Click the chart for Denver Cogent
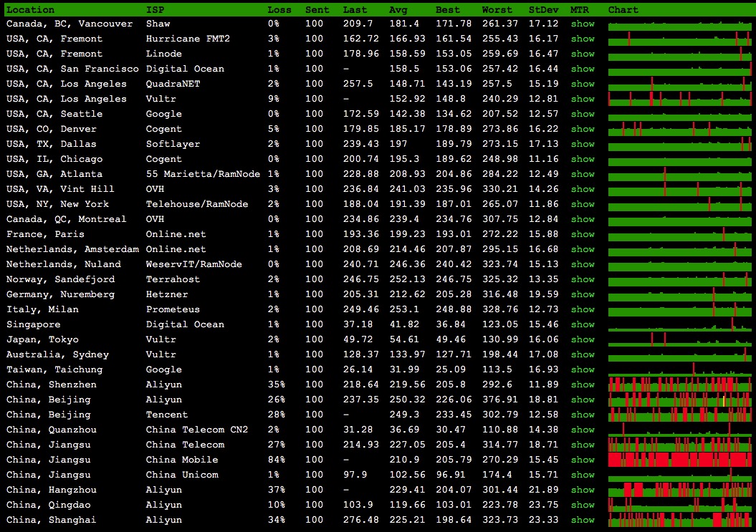 click(680, 129)
